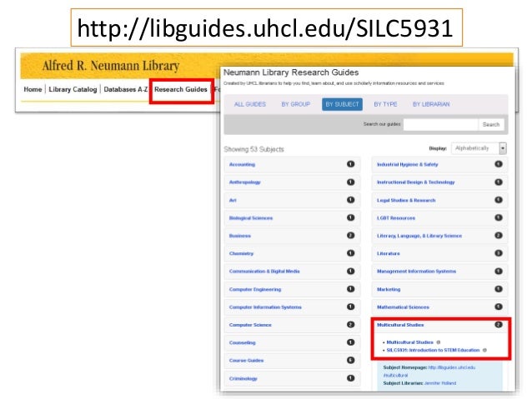Open SILC5931 Introduction to STEM Education guide

point(433,350)
